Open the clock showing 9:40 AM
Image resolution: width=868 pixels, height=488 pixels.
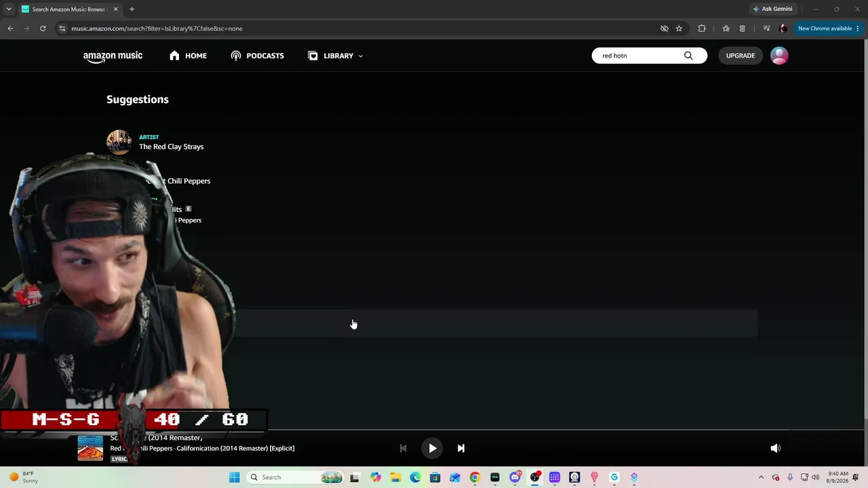tap(838, 477)
